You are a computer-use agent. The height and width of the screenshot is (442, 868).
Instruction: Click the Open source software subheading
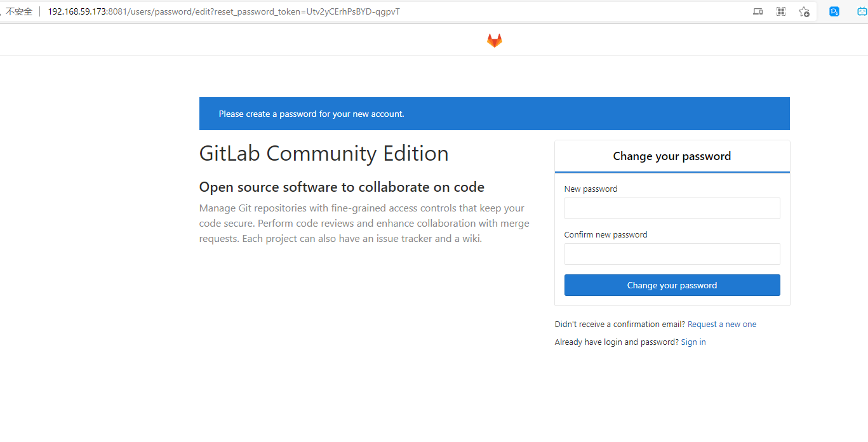pyautogui.click(x=342, y=187)
